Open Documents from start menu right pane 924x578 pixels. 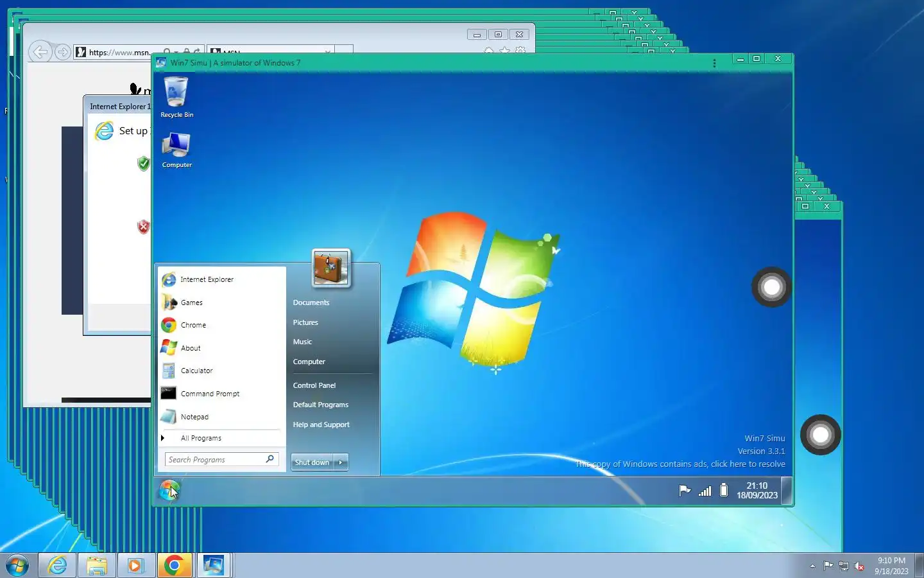click(311, 302)
